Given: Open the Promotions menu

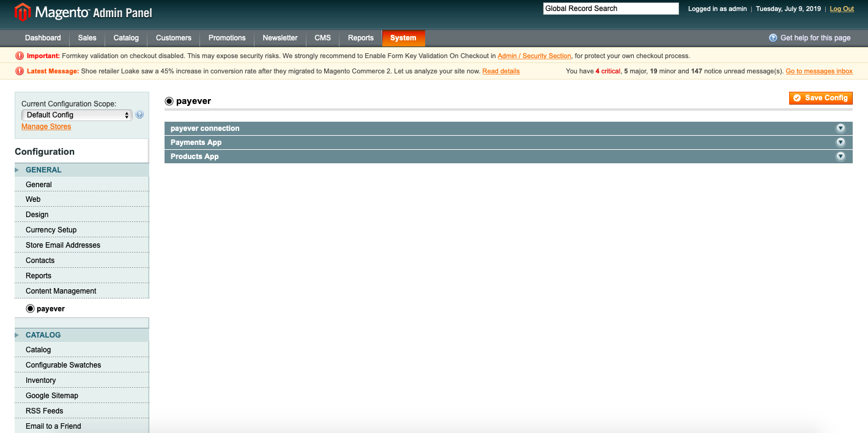Looking at the screenshot, I should (x=227, y=38).
